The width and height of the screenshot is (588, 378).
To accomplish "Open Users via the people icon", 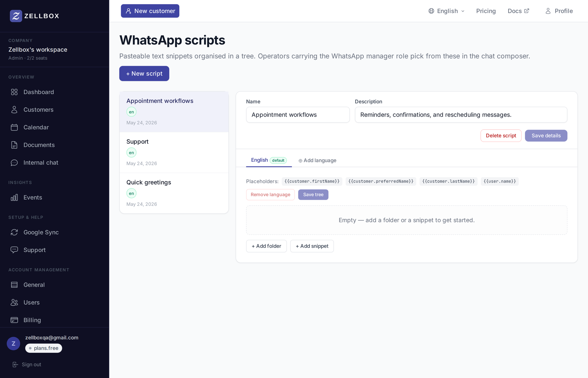I will click(14, 302).
